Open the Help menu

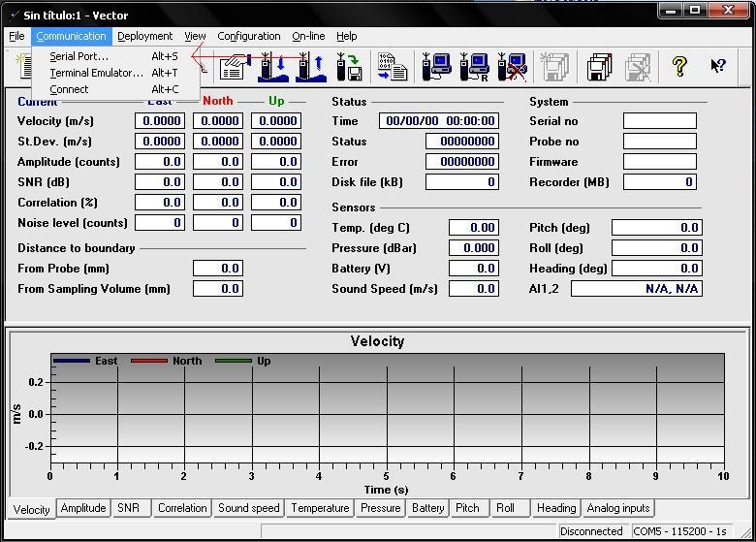346,36
